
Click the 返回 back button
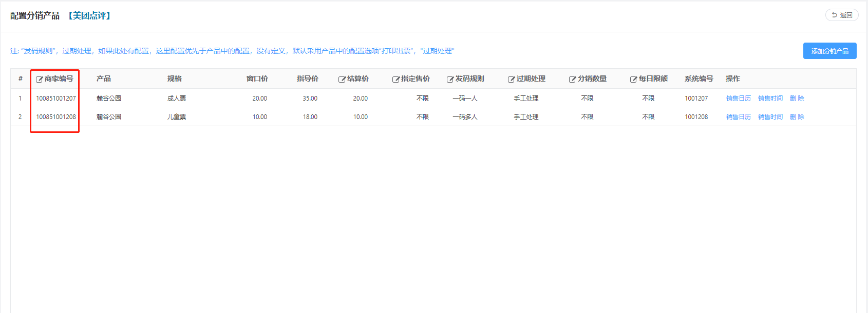pos(842,15)
